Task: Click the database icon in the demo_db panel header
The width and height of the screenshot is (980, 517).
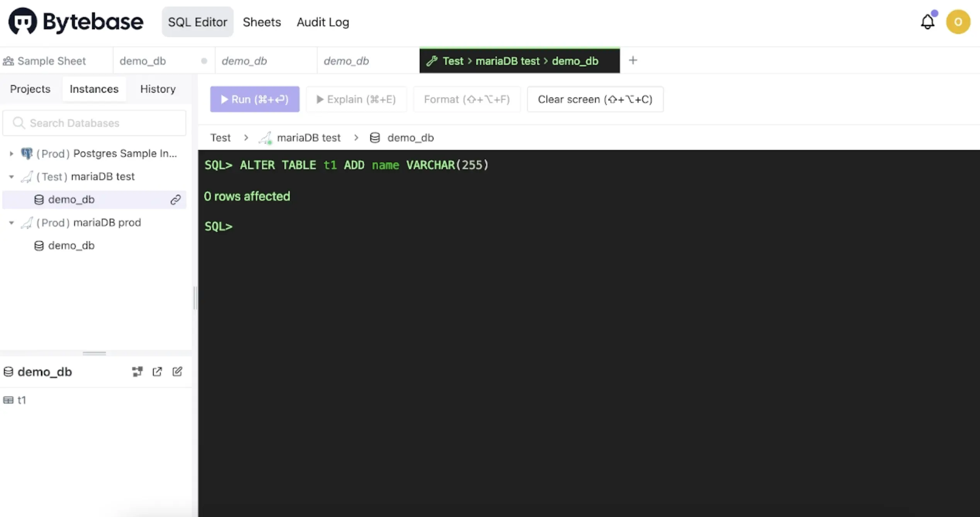Action: click(x=8, y=371)
